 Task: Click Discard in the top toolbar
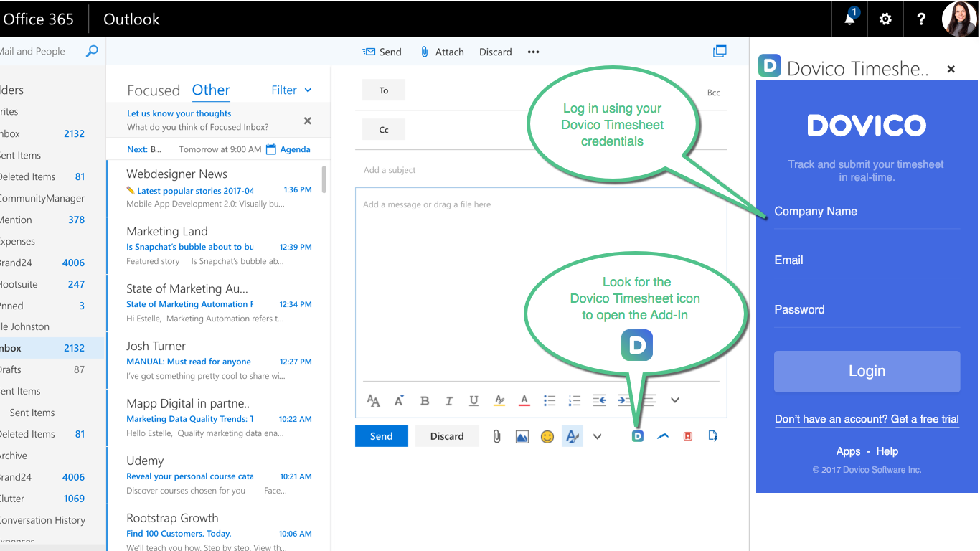496,52
